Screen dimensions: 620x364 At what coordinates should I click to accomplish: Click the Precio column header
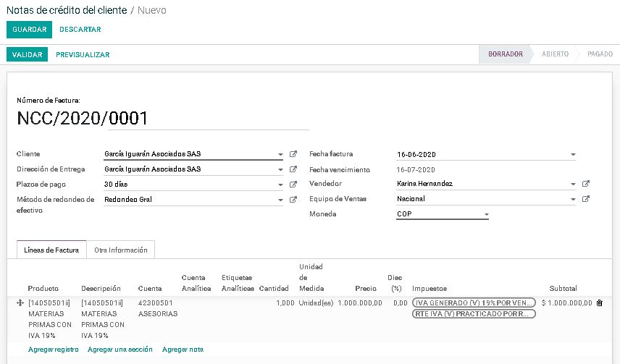366,289
